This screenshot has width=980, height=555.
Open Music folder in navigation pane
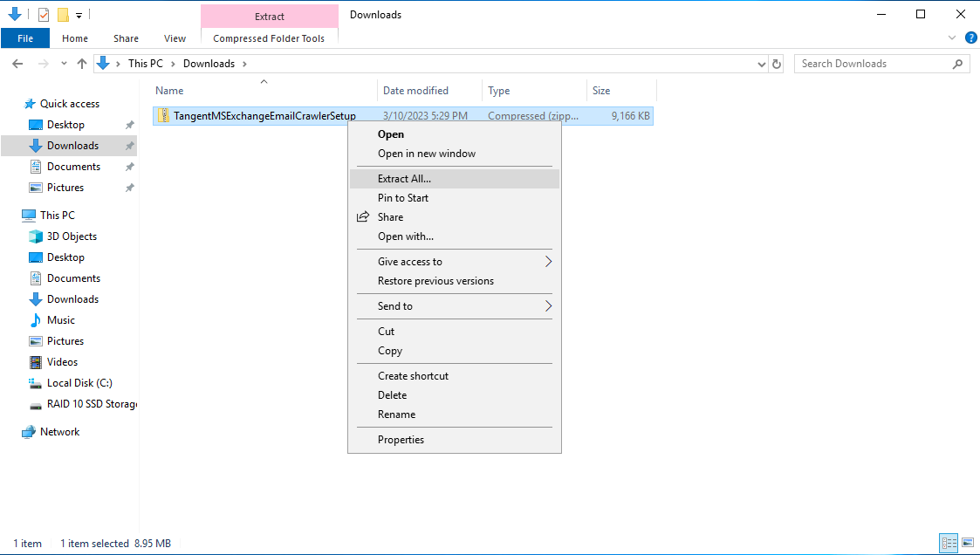click(60, 320)
